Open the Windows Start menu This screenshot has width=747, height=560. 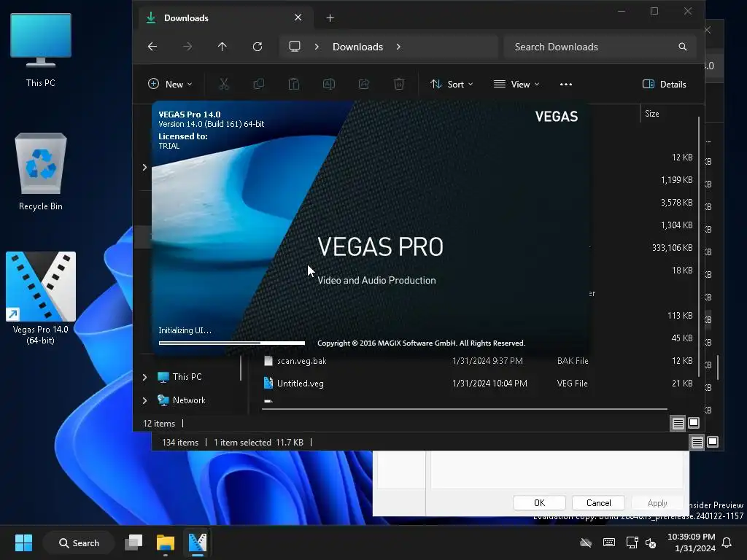23,542
